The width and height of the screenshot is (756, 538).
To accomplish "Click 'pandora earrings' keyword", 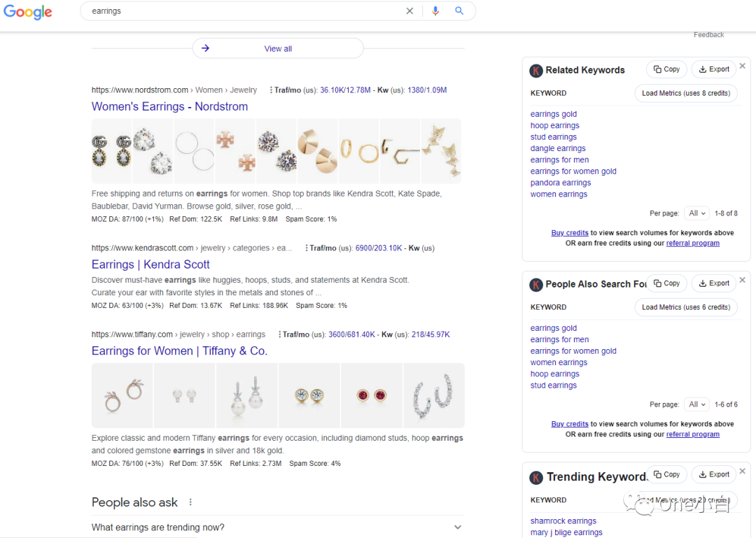I will (561, 183).
